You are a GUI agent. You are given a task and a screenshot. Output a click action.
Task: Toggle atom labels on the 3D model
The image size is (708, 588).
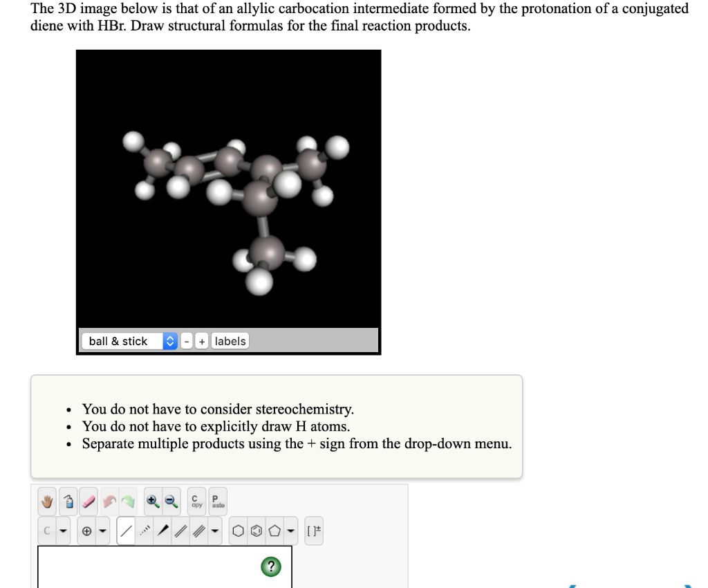[x=230, y=340]
